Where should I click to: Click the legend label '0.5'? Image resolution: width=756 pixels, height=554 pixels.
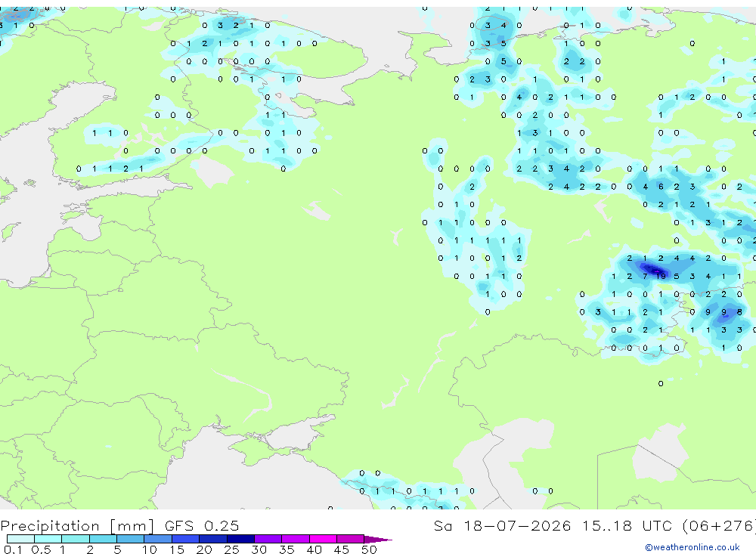41,549
